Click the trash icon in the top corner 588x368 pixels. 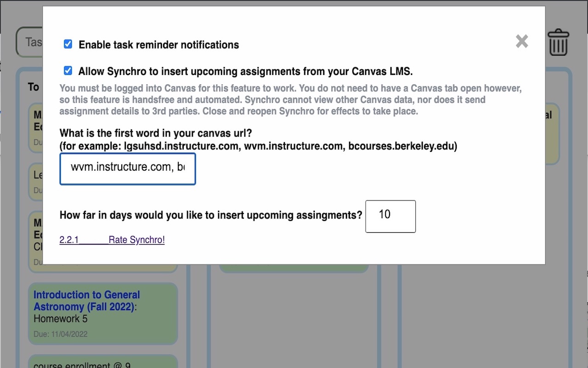click(x=559, y=42)
